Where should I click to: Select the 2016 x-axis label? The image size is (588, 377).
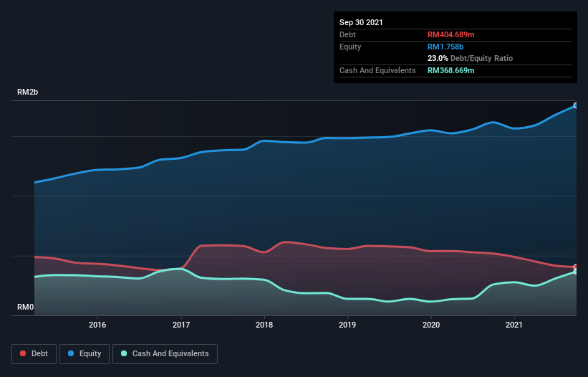click(x=97, y=325)
